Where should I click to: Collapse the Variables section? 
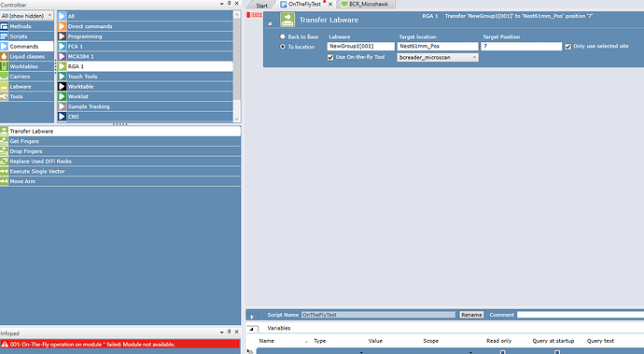click(x=252, y=329)
